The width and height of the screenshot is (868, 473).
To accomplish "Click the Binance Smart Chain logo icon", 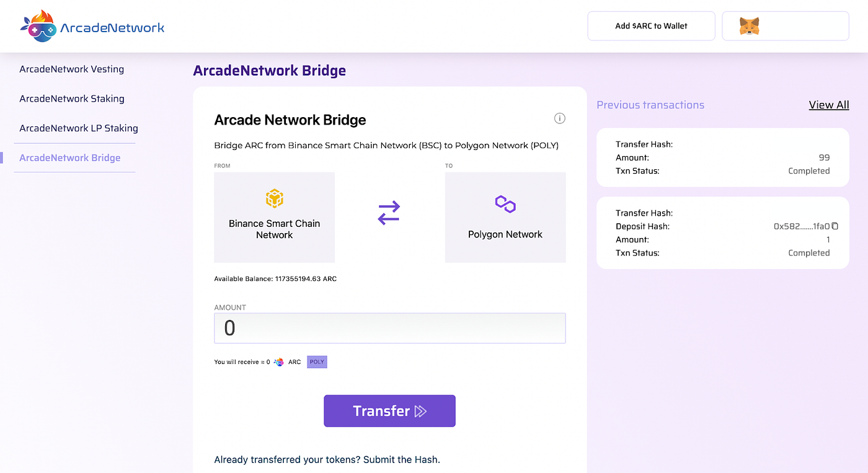I will pos(274,198).
